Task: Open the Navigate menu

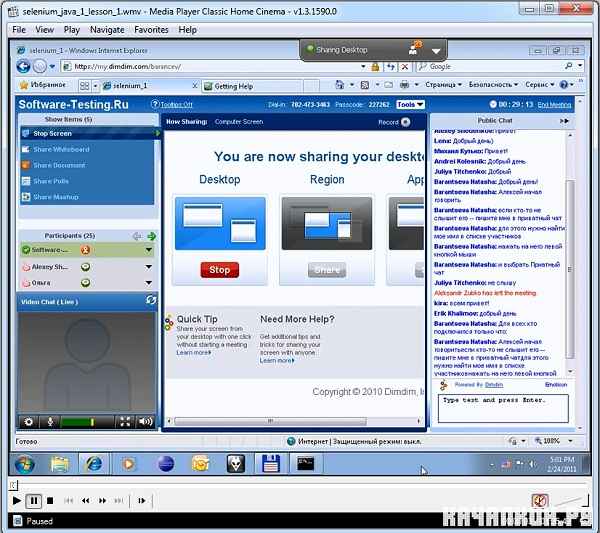Action: tap(107, 29)
